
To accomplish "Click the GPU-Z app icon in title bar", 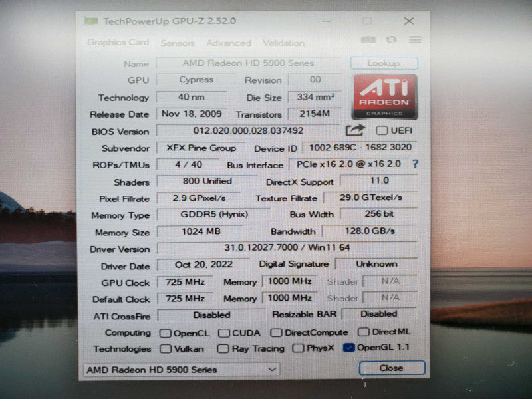I will [91, 21].
